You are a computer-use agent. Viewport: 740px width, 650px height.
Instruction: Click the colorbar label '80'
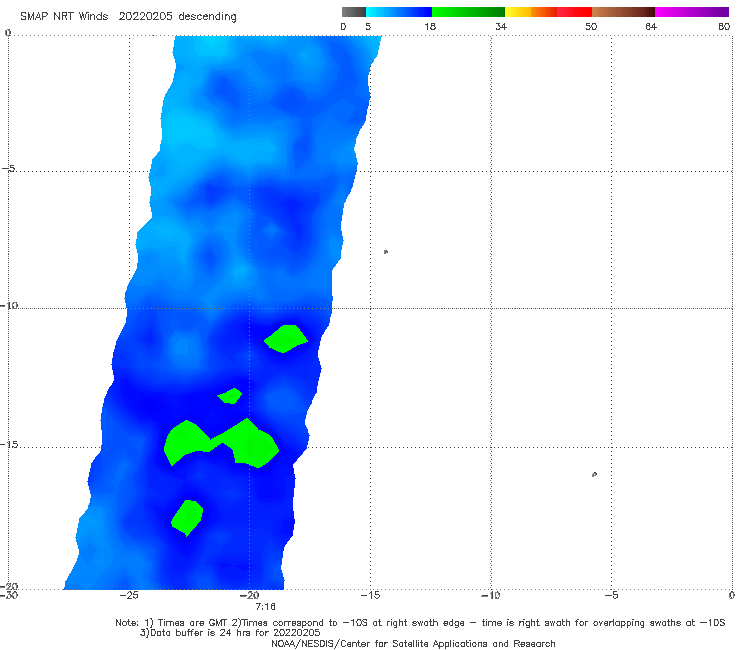click(724, 26)
